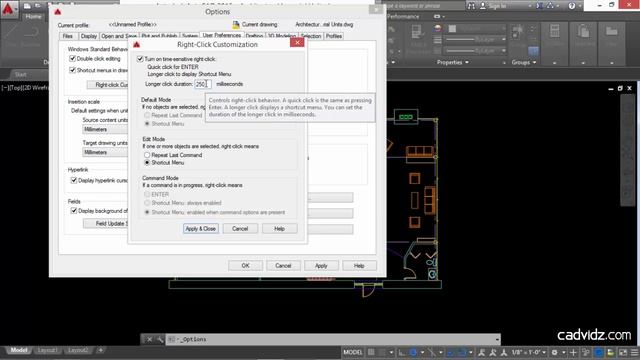Click the Field Update Settings button

pyautogui.click(x=106, y=223)
